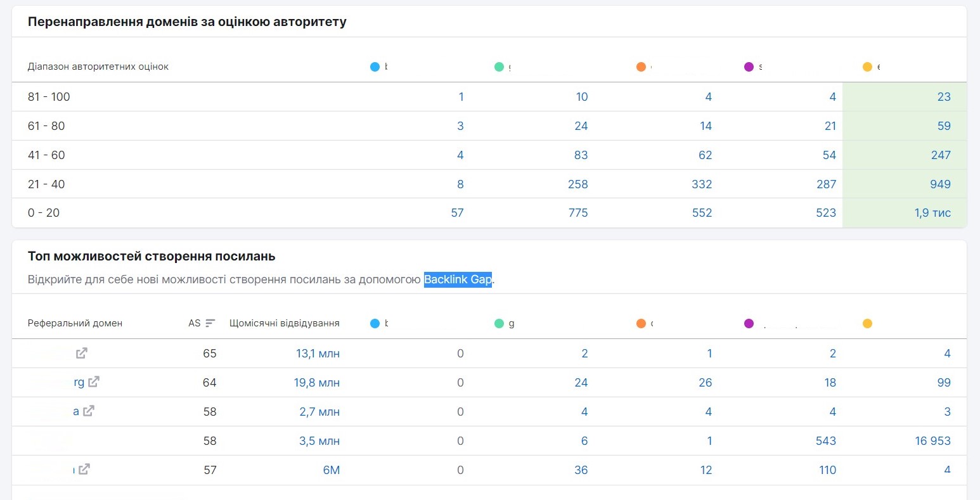Viewport: 980px width, 500px height.
Task: Click purple dot in authority table header
Action: [x=749, y=67]
